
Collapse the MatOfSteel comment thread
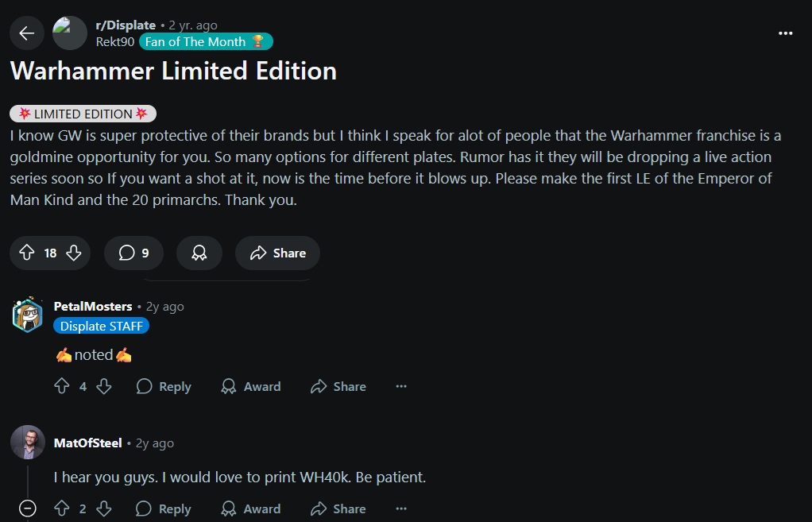click(x=28, y=508)
